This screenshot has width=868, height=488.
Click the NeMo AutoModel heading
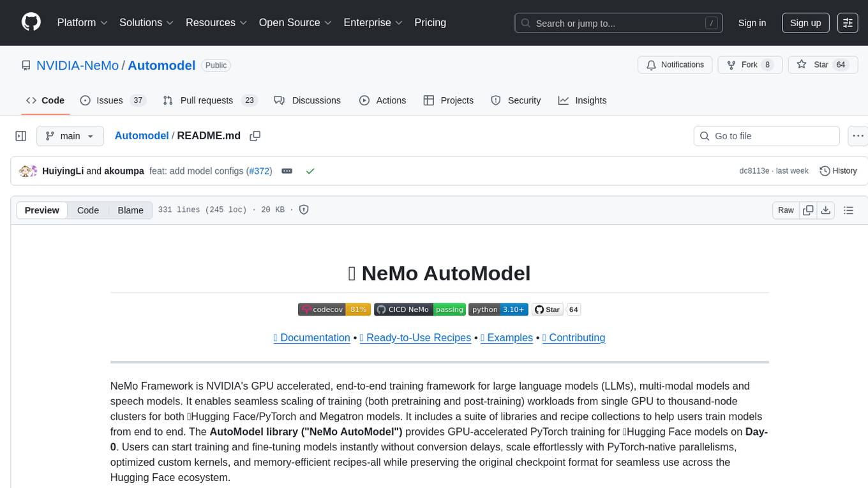click(x=439, y=273)
